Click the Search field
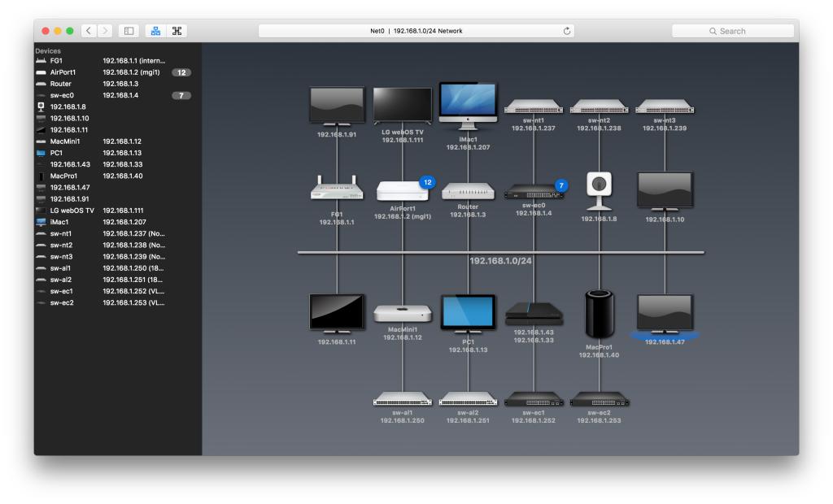 (x=732, y=31)
